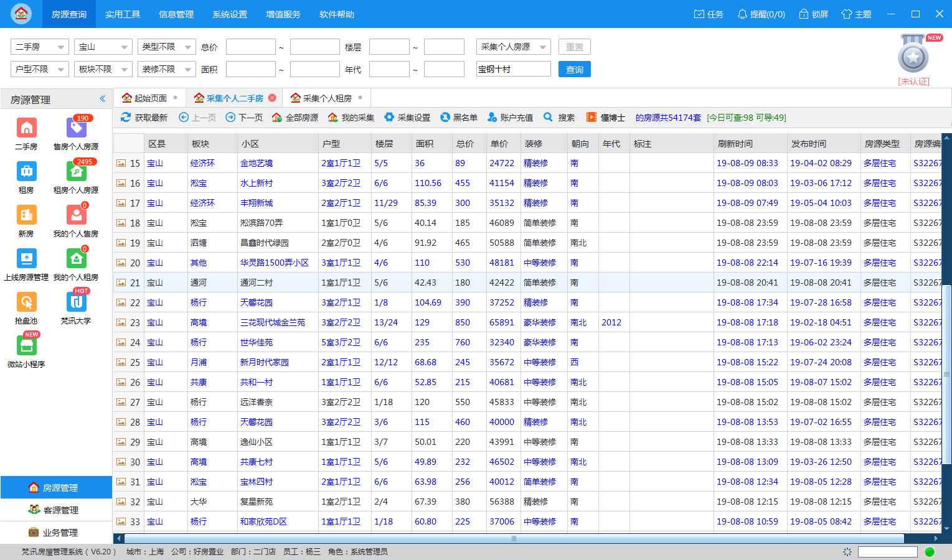
Task: Open 业务管理 in the bottom navigation
Action: pos(56,533)
